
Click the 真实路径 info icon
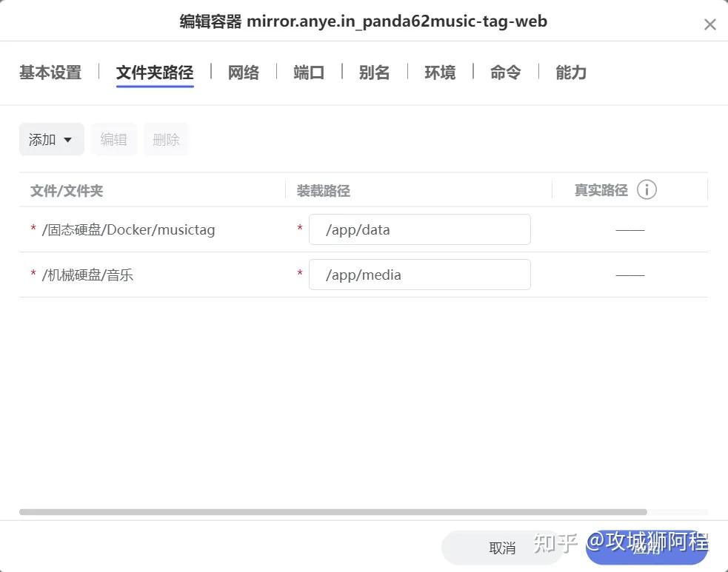(647, 189)
